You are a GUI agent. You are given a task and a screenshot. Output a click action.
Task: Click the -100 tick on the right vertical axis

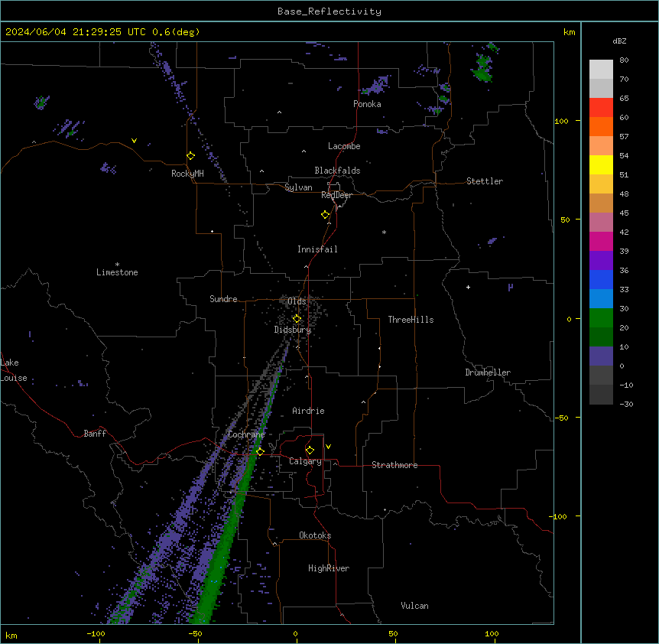(x=559, y=516)
